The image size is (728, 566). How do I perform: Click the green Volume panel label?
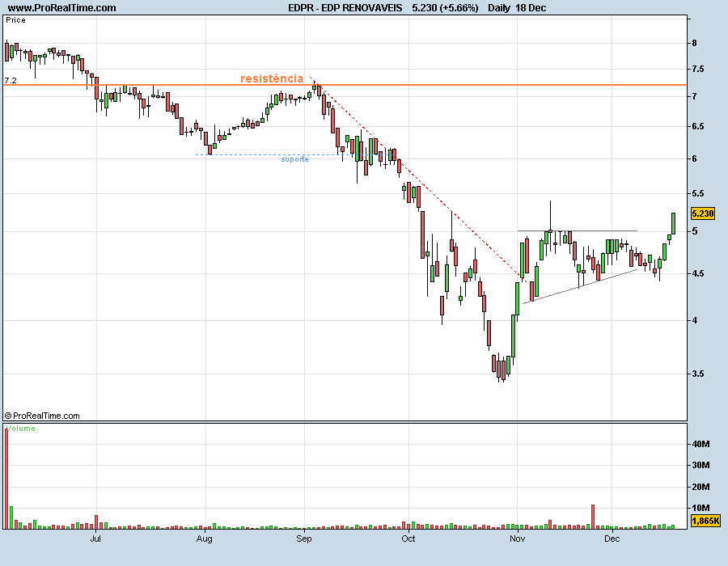21,429
